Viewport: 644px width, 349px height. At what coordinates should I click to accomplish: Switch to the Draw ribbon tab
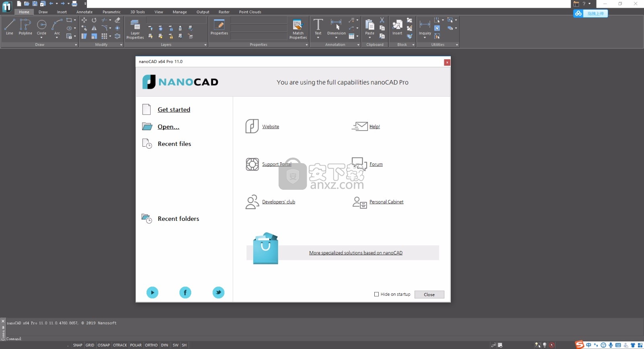click(x=43, y=12)
